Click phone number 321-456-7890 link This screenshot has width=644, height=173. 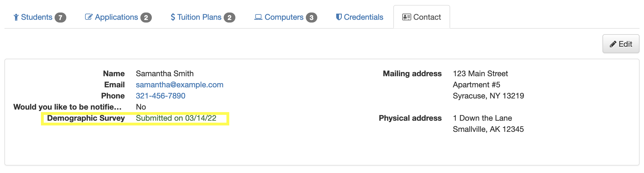(160, 96)
